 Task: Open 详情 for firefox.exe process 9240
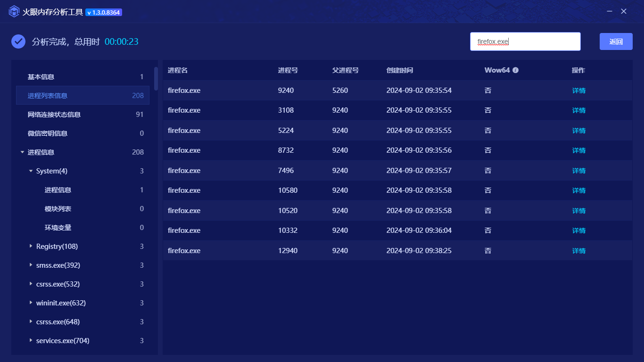click(578, 90)
